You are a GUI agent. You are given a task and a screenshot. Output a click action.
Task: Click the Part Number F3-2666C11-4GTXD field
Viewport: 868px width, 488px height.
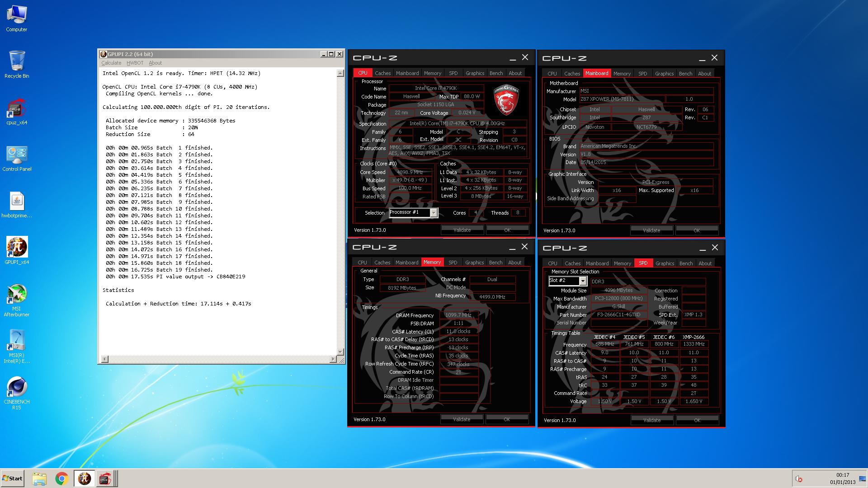618,315
